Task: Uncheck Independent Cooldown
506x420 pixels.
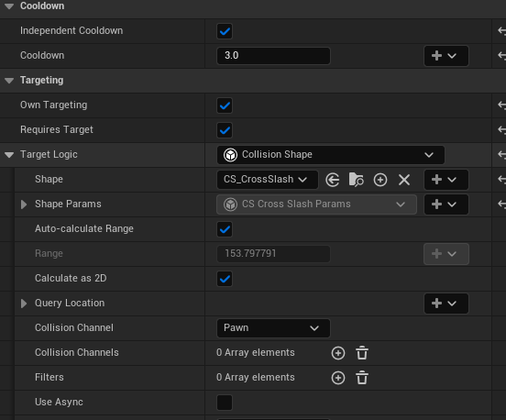Action: pyautogui.click(x=225, y=31)
